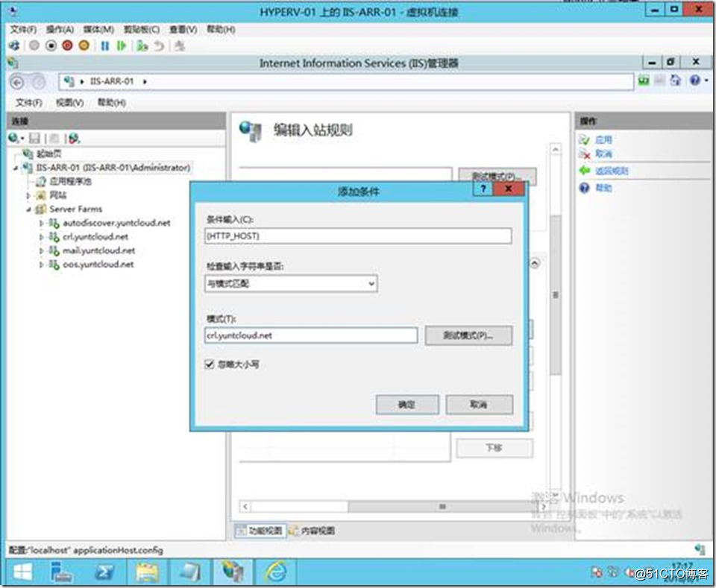Viewport: 716px width, 588px height.
Task: Expand the crl.yuntcloud.net server farm node
Action: 42,237
